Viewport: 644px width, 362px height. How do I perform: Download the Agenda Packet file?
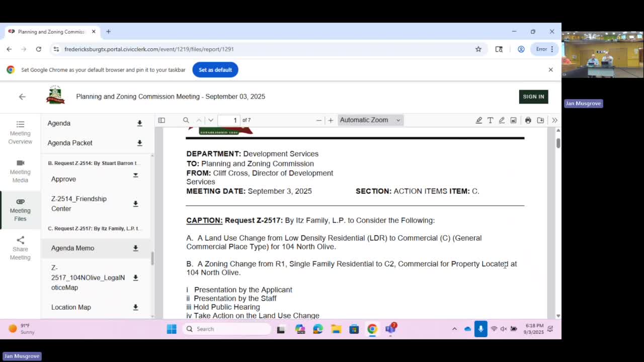139,143
